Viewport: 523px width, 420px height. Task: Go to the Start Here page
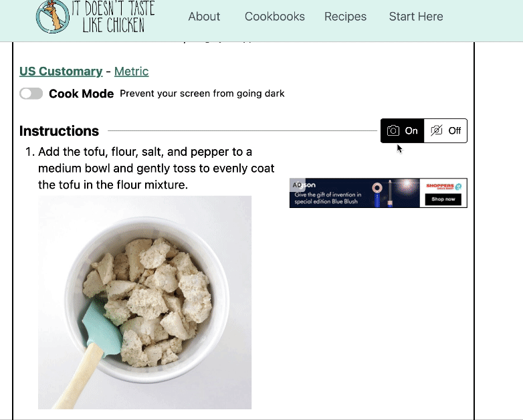click(416, 16)
